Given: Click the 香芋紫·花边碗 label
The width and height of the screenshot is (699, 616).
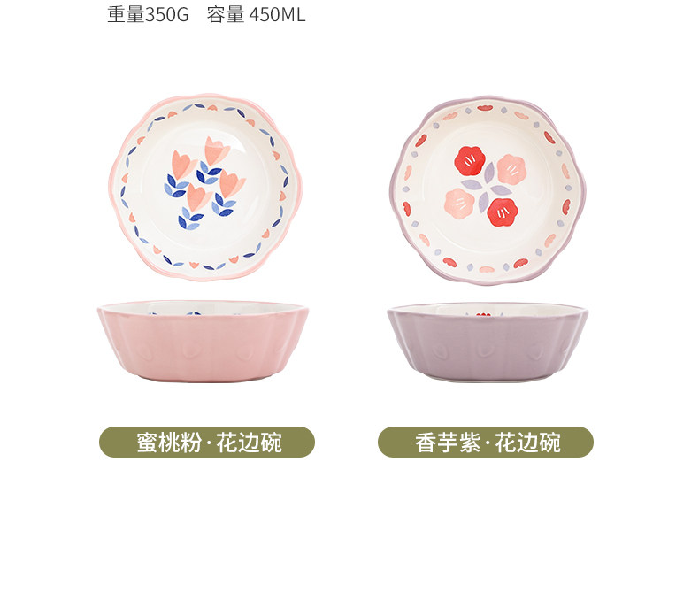Looking at the screenshot, I should [x=486, y=442].
